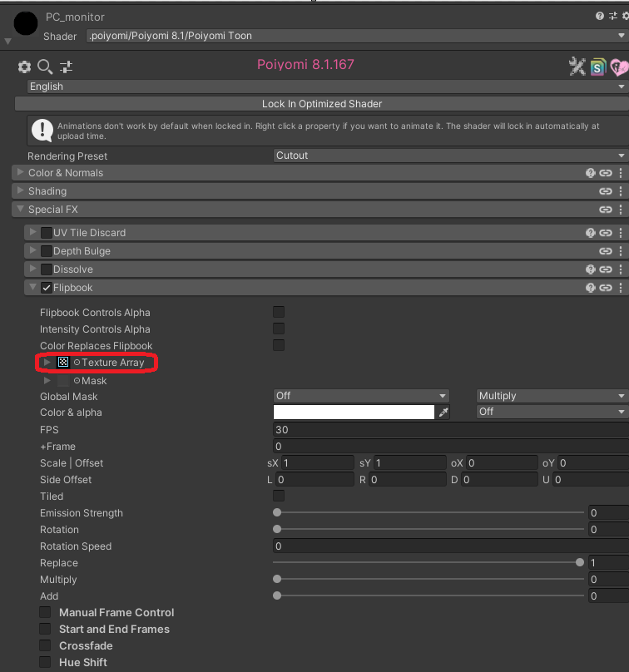This screenshot has height=672, width=629.
Task: Click the +Frame input field
Action: [451, 446]
